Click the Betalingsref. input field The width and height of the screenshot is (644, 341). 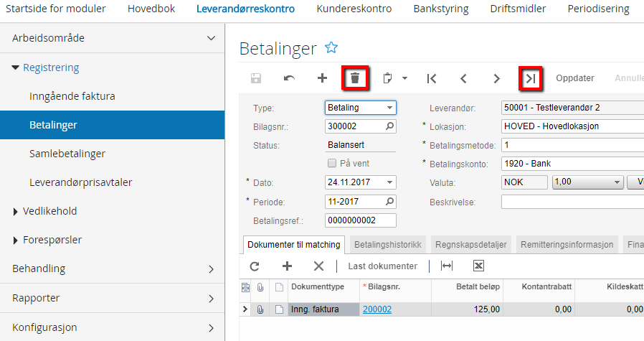pos(360,220)
